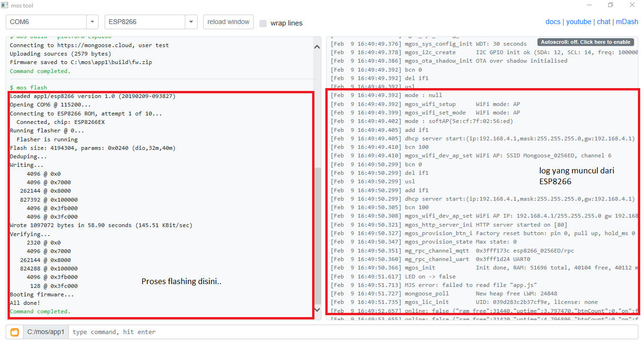Enable the wrap lines checkbox

(x=263, y=23)
